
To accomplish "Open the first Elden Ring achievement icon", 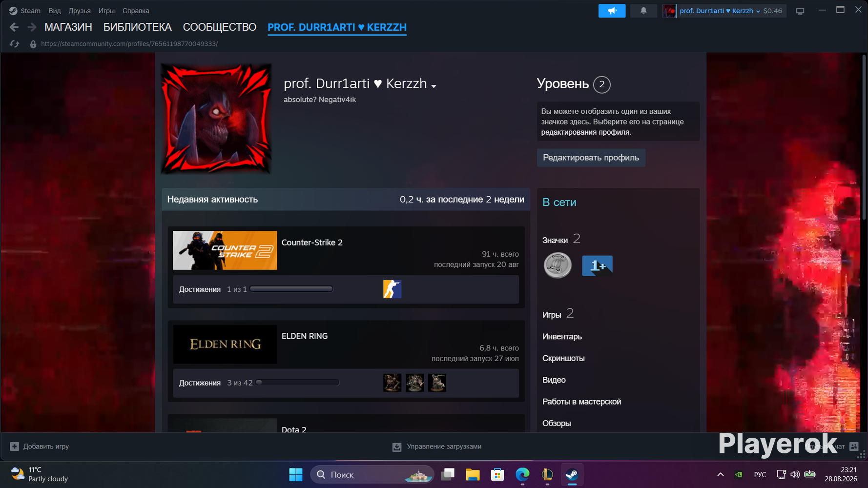I will 392,383.
